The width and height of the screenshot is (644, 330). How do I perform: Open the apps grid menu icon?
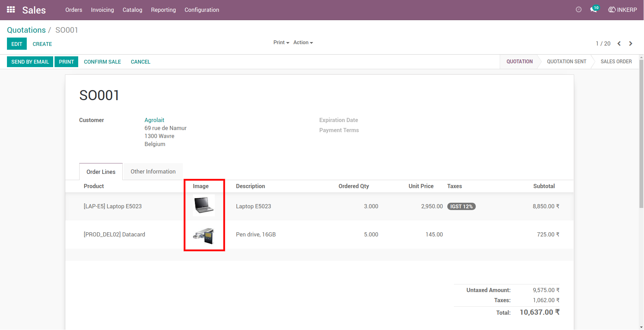(x=11, y=10)
